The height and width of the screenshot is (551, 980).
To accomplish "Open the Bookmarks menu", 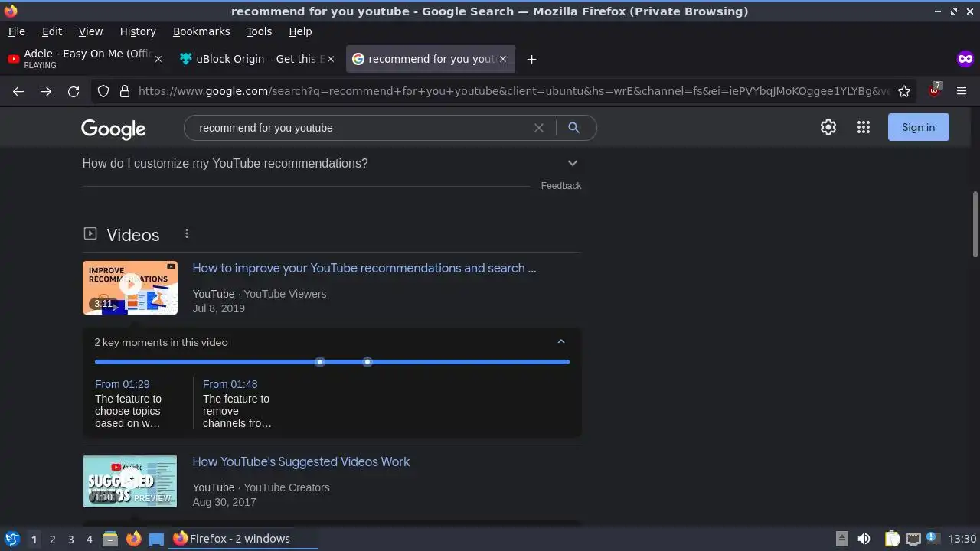I will click(x=201, y=31).
